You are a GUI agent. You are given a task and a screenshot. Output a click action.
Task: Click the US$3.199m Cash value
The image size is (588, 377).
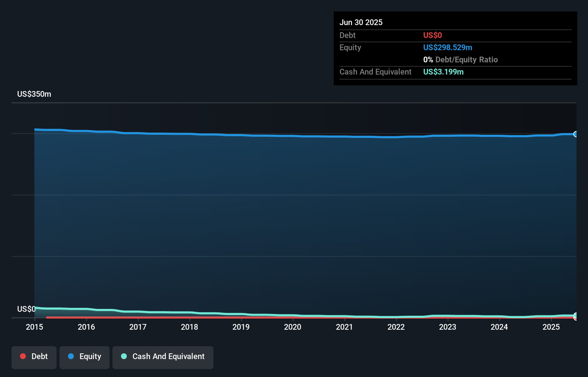coord(443,72)
